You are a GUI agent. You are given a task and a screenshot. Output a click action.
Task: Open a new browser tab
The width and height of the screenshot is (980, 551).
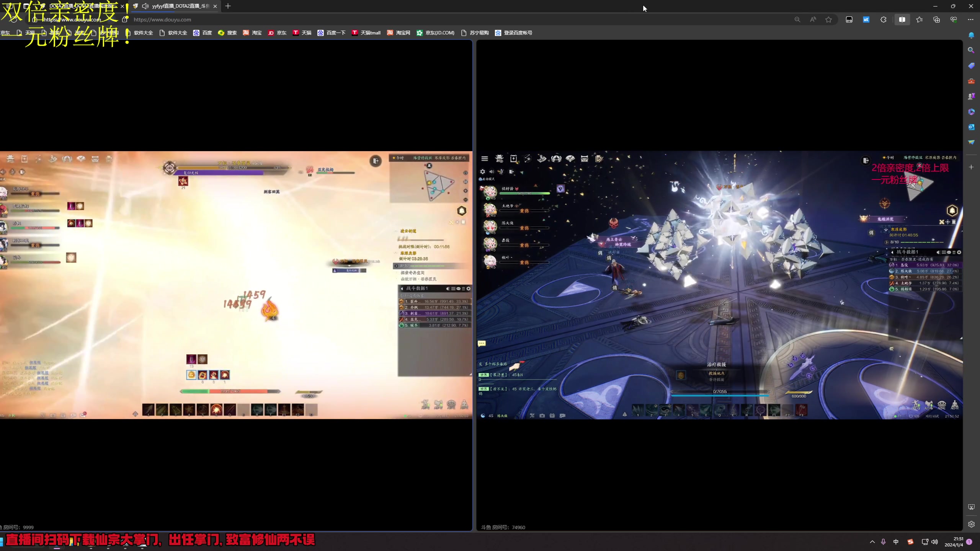228,6
